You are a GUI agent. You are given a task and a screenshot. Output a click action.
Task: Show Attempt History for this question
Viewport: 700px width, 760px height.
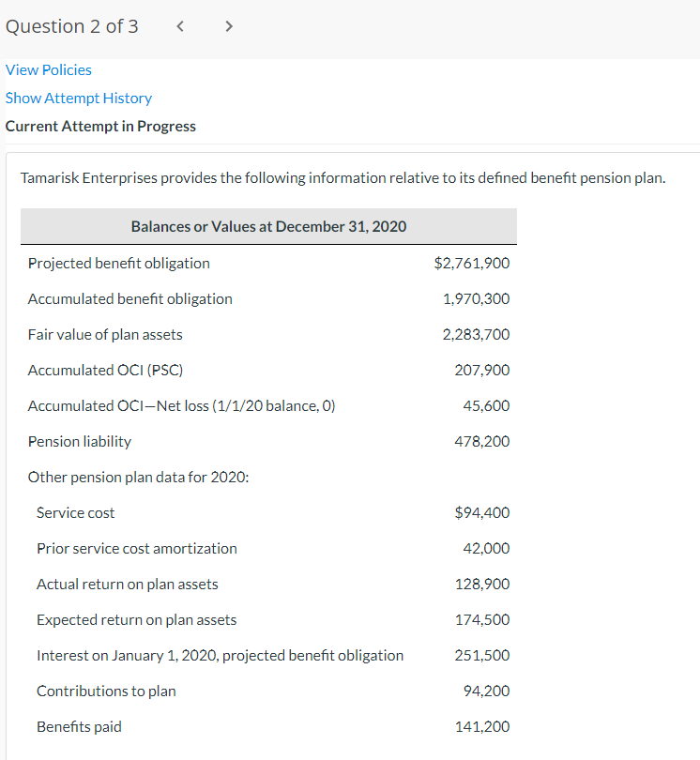click(79, 98)
